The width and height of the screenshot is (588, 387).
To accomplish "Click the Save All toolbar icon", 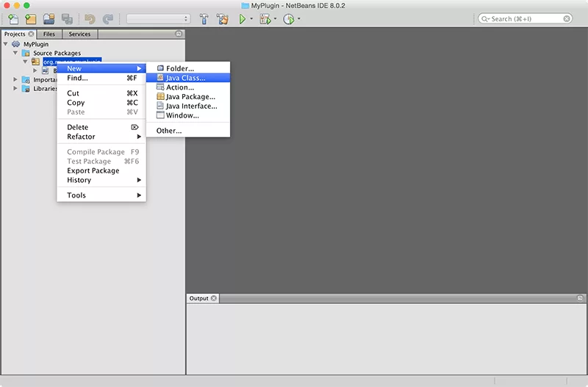I will tap(67, 19).
